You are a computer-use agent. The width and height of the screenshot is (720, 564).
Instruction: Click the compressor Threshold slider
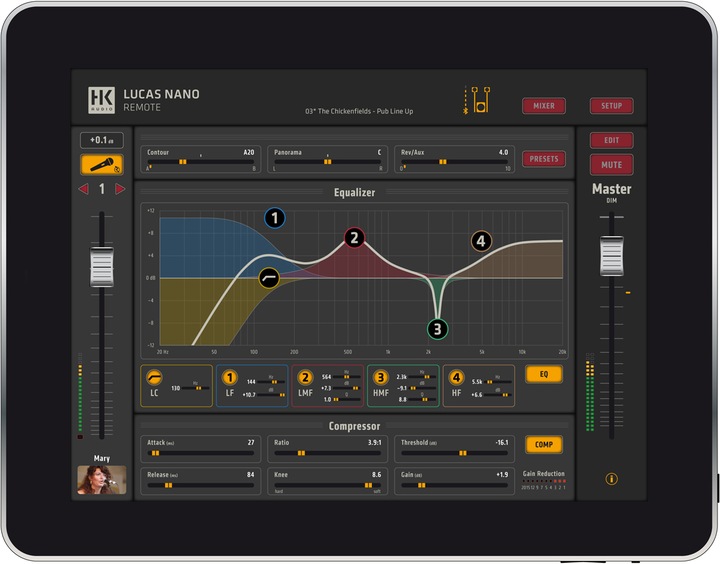455,453
